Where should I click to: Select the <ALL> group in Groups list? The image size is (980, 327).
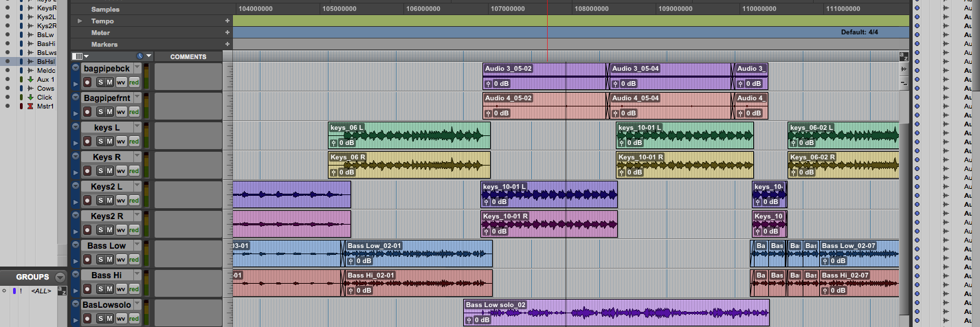43,291
